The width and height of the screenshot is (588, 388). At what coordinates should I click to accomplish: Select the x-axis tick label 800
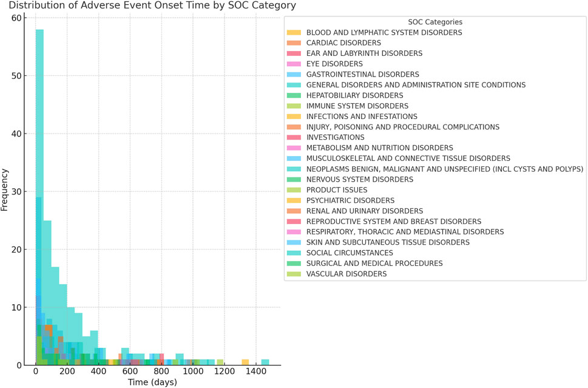click(161, 372)
